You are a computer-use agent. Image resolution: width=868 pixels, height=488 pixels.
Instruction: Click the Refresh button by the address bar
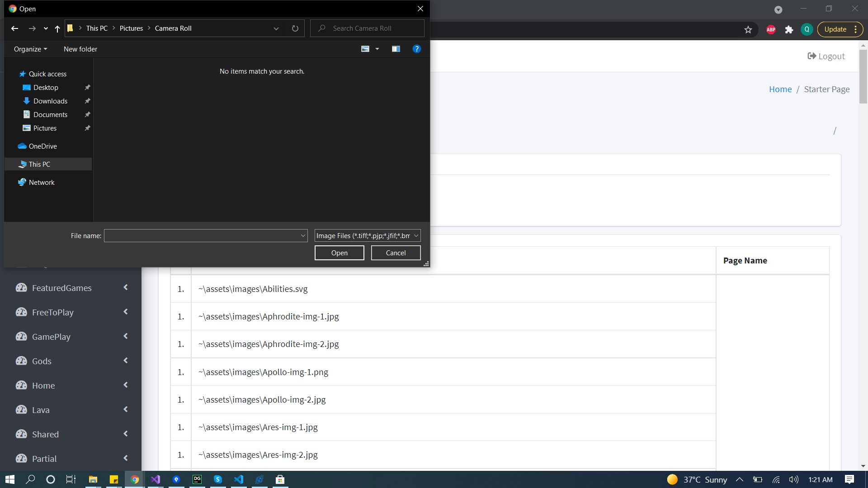pyautogui.click(x=295, y=28)
